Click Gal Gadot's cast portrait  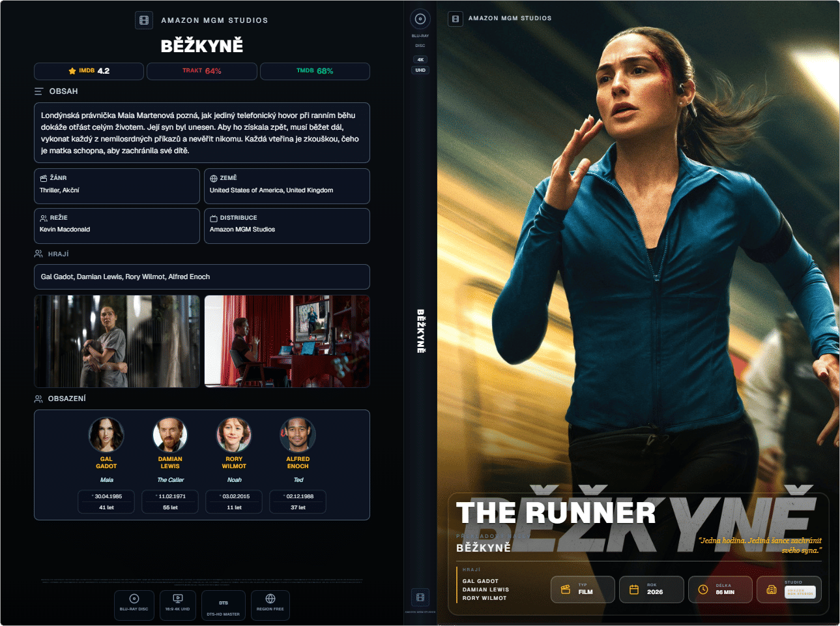106,435
